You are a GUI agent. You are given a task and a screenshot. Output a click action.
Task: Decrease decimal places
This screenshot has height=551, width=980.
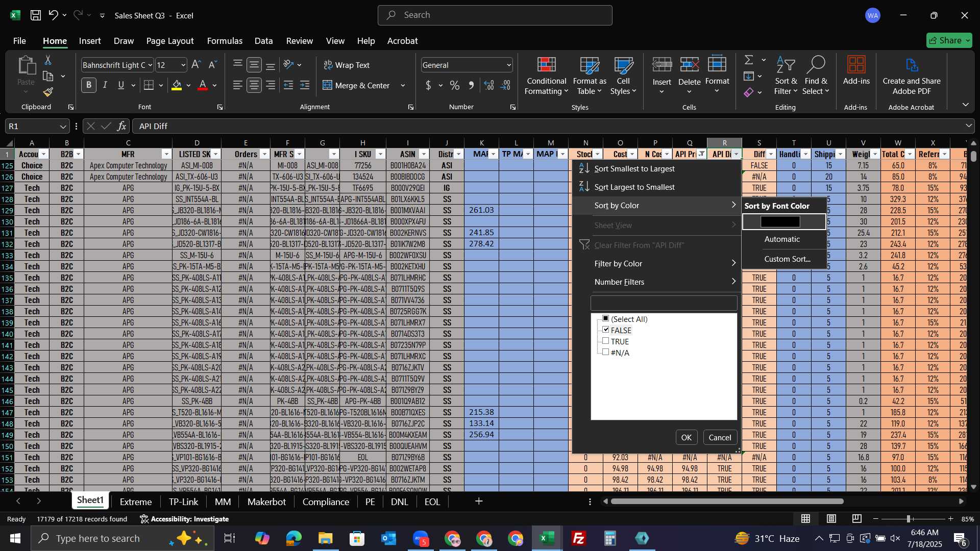pyautogui.click(x=506, y=85)
